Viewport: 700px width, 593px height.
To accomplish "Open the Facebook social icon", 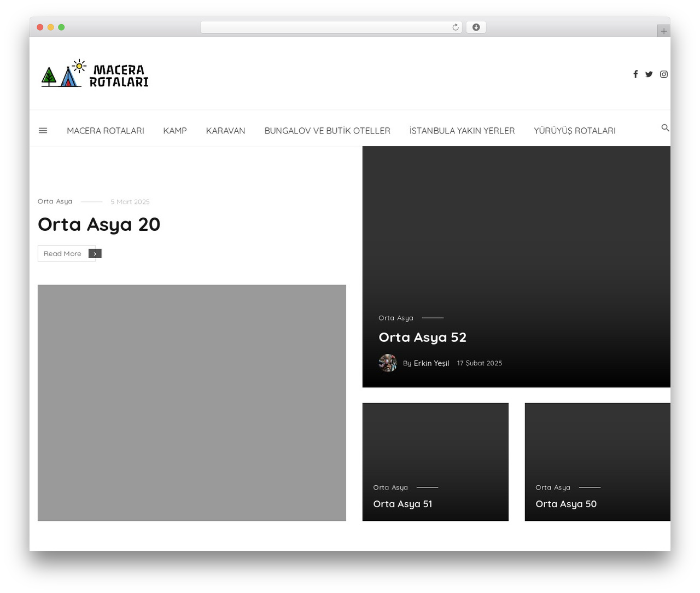I will point(635,74).
